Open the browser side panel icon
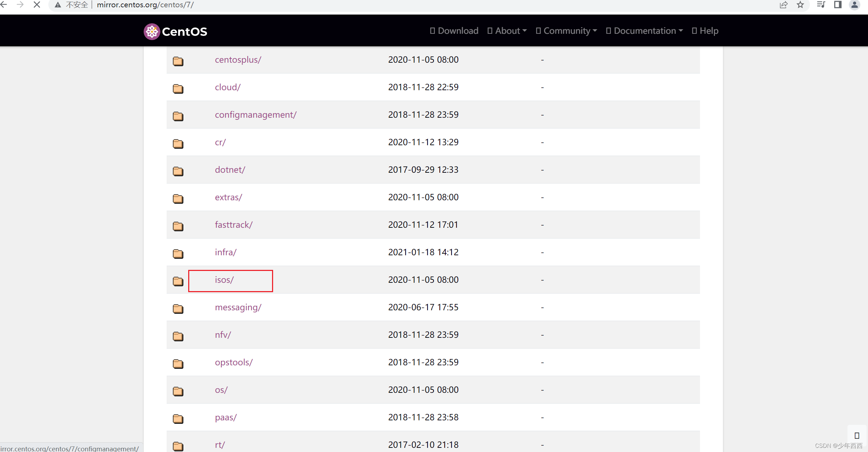This screenshot has height=452, width=868. pyautogui.click(x=838, y=5)
